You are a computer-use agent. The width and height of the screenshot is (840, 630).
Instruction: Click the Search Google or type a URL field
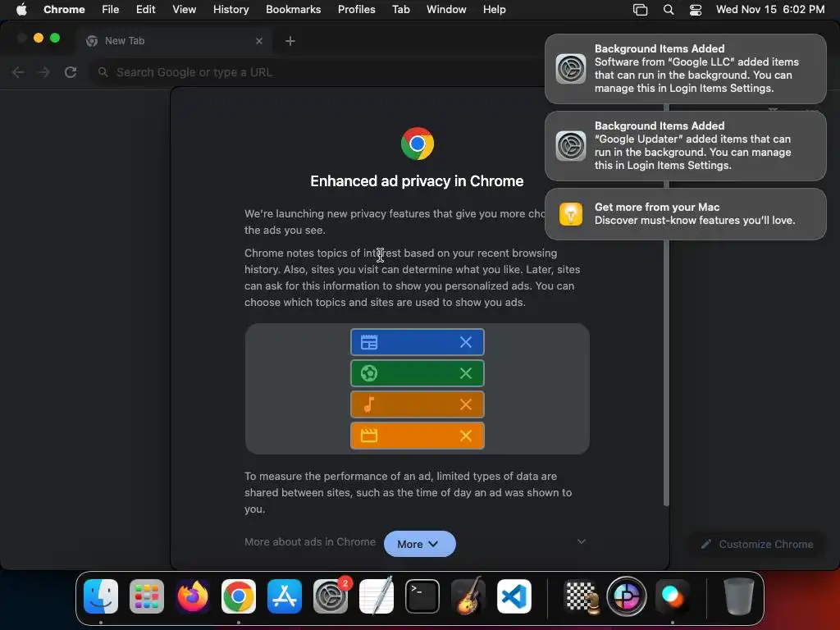316,72
